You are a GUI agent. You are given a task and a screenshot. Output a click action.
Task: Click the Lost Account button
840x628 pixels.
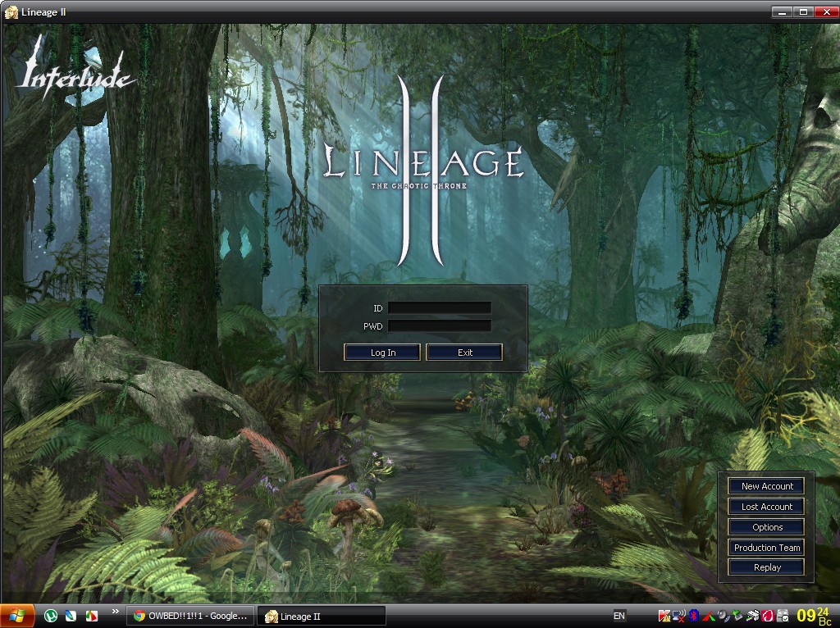pos(767,507)
